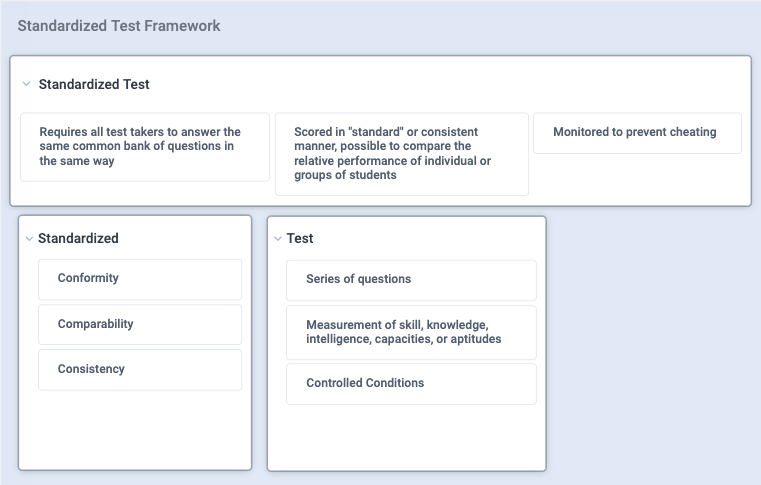Viewport: 761px width, 485px height.
Task: Click the Standardized Test section heading
Action: (x=94, y=84)
